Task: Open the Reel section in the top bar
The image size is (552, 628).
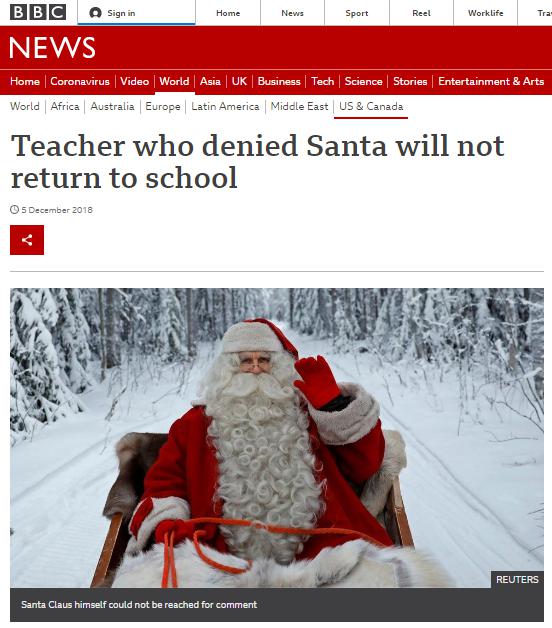Action: pos(421,13)
